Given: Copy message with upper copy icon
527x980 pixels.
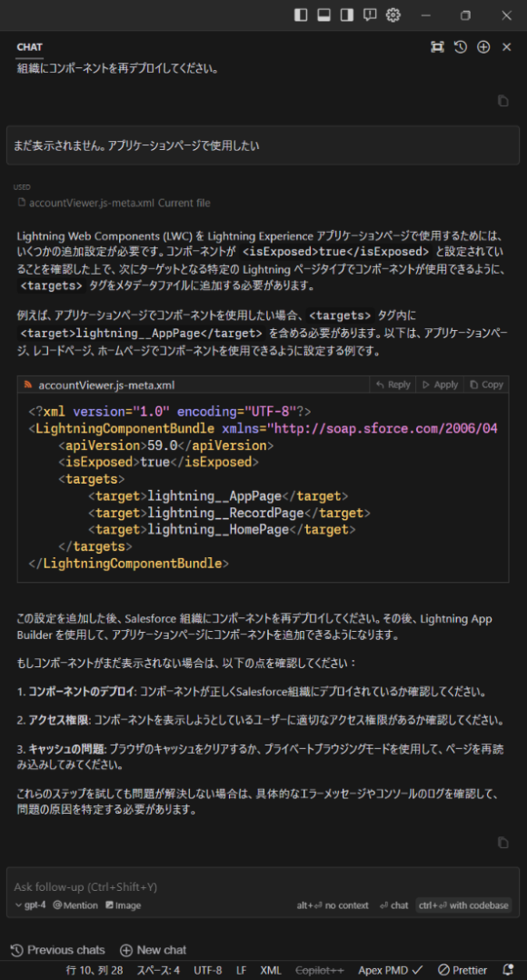Looking at the screenshot, I should tap(503, 101).
